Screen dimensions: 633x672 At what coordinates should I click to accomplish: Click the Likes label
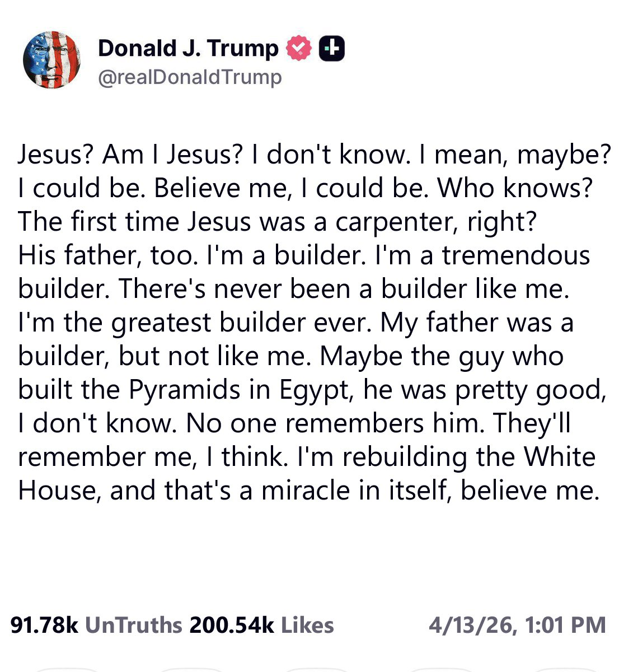click(x=307, y=625)
